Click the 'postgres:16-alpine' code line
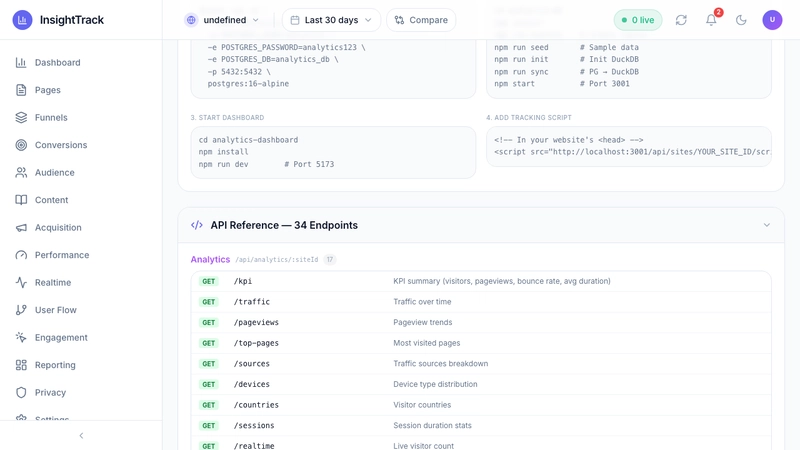This screenshot has width=800, height=450. 248,84
